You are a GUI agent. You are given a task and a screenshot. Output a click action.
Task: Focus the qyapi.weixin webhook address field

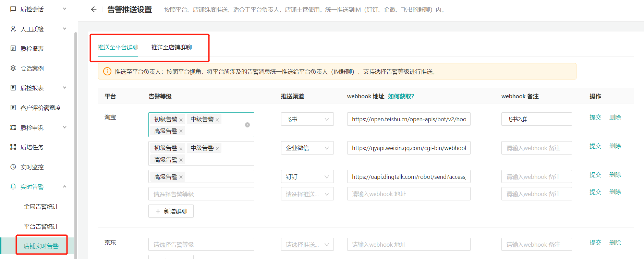(409, 148)
